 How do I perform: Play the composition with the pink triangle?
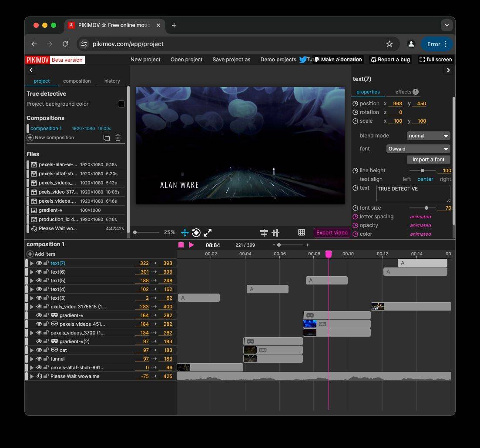click(191, 245)
